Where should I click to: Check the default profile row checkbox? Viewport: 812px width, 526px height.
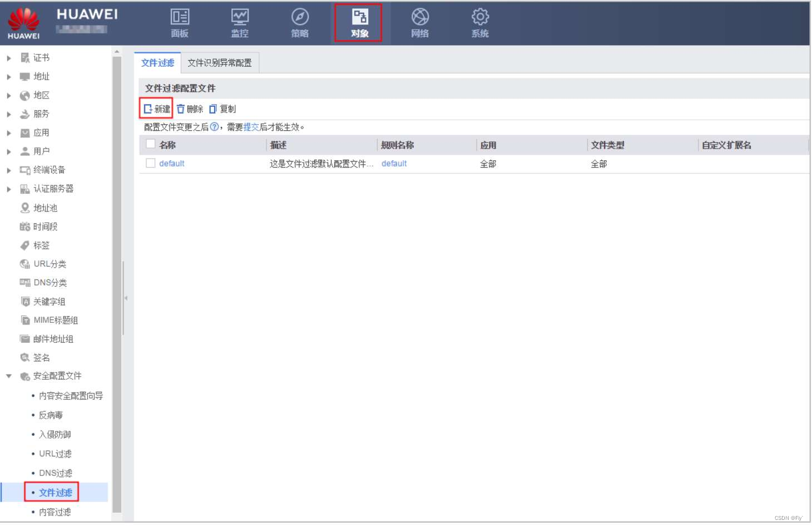[150, 163]
